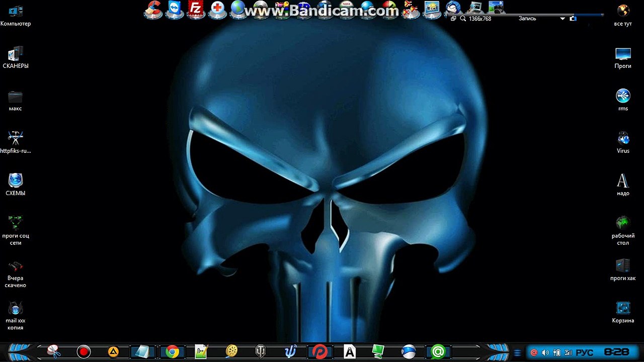Open the Корзина recycle bin
The height and width of the screenshot is (362, 644).
point(623,312)
